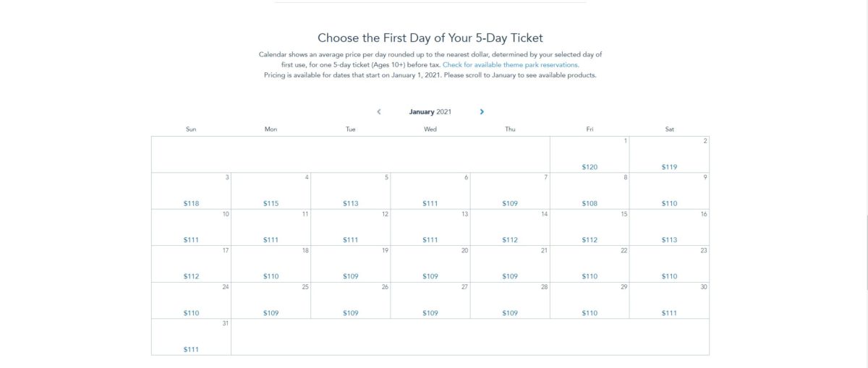
Task: Select January 14 at $112
Action: [510, 227]
